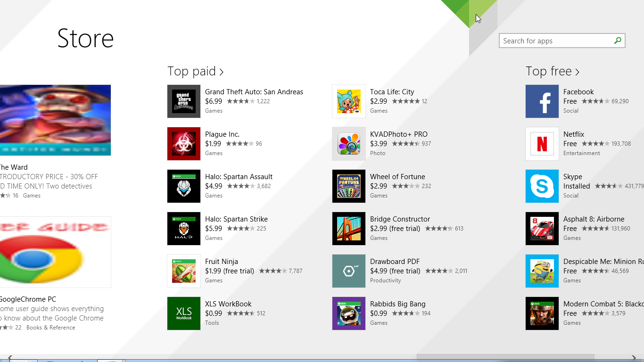
Task: Click the GoogleChrome PC title text
Action: coord(28,299)
